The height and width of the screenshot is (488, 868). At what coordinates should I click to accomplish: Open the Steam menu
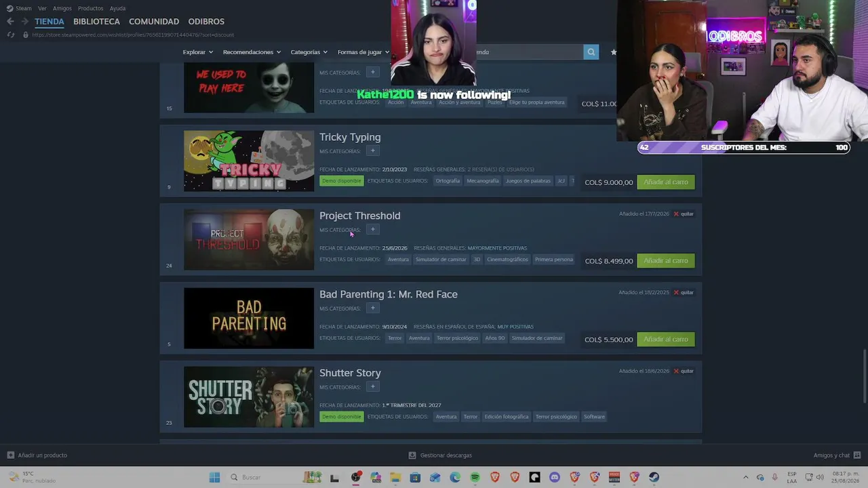pos(24,8)
